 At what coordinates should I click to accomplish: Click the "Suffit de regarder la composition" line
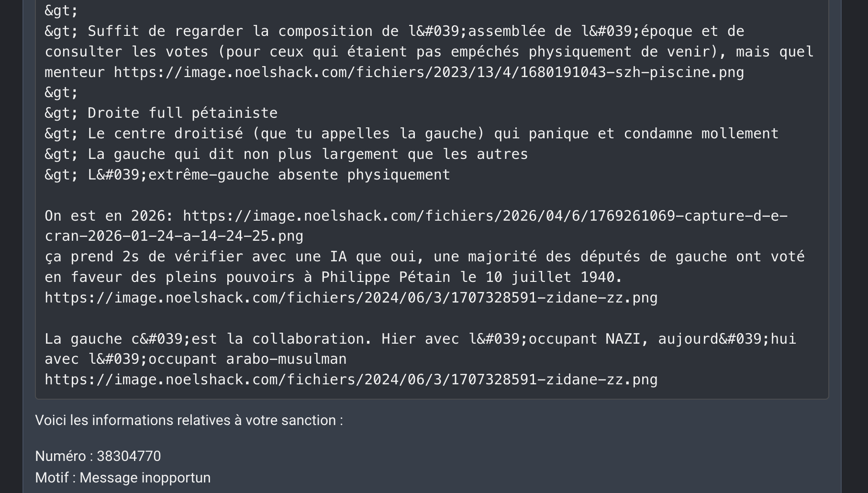pyautogui.click(x=415, y=32)
